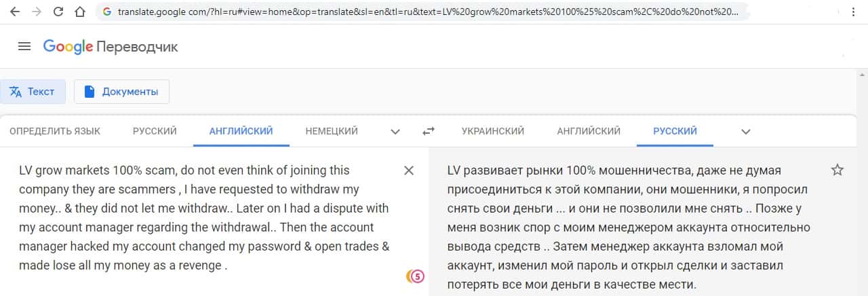Select Определить язык source option
Screen dimensions: 868x296
55,131
